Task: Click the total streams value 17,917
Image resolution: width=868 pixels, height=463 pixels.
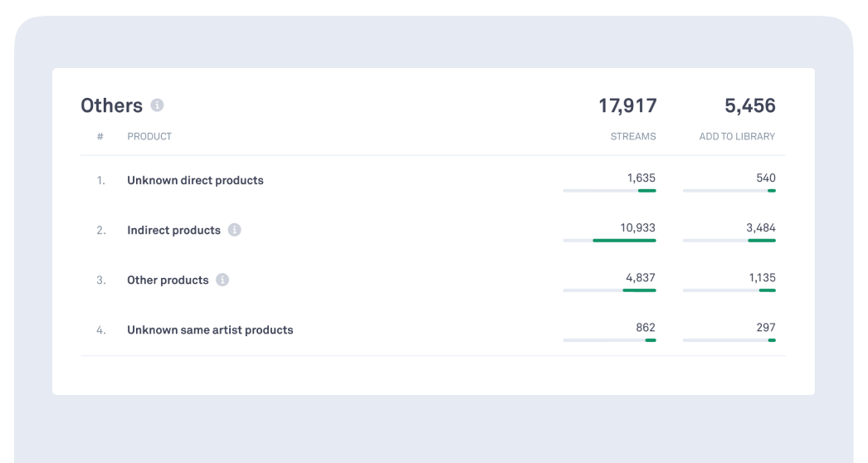Action: coord(627,106)
